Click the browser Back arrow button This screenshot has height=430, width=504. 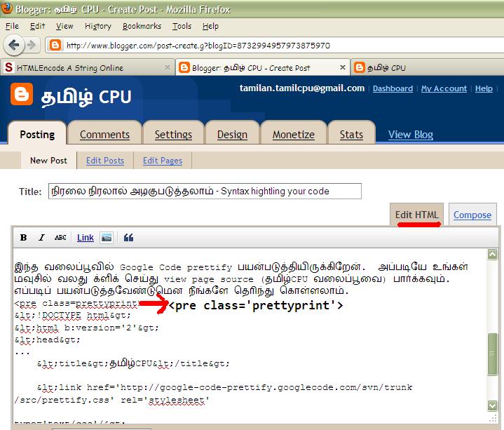pos(14,45)
